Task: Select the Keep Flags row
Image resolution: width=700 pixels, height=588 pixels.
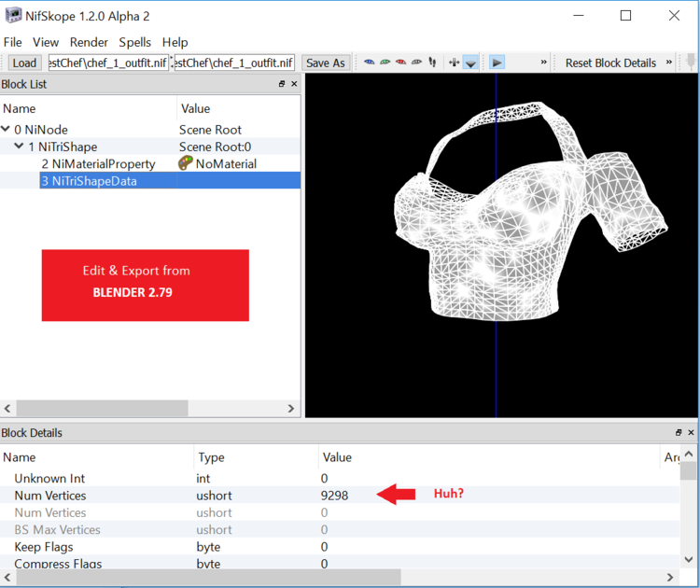Action: [x=340, y=547]
